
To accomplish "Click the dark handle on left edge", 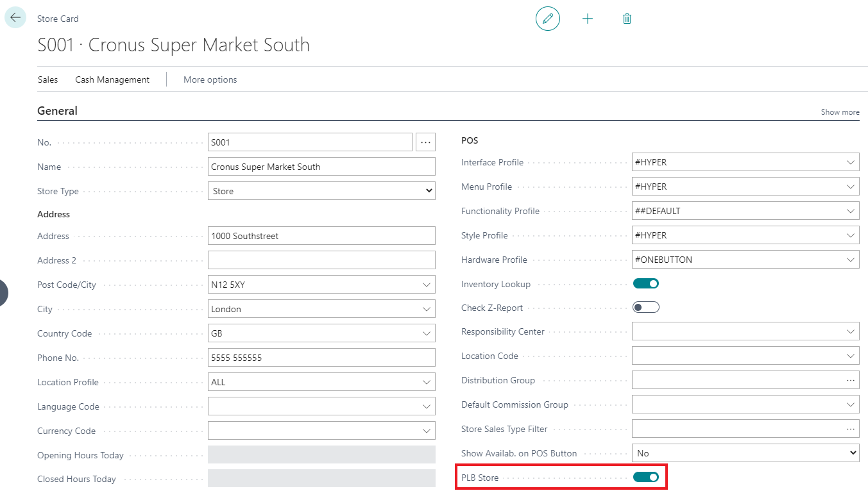I will coord(3,292).
